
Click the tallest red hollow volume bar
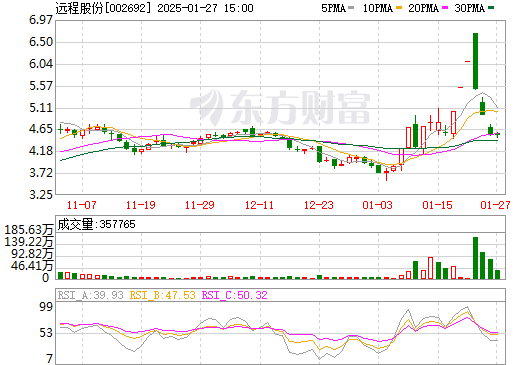(431, 268)
